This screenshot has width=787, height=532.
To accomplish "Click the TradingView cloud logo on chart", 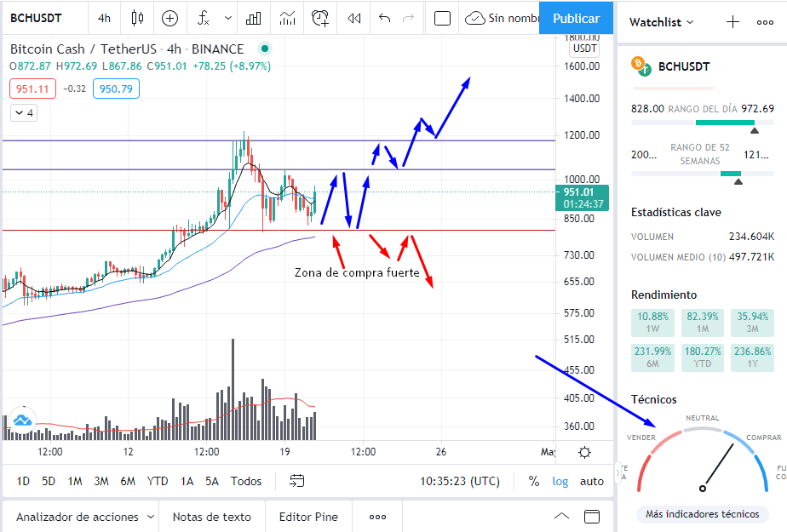I will pos(23,420).
